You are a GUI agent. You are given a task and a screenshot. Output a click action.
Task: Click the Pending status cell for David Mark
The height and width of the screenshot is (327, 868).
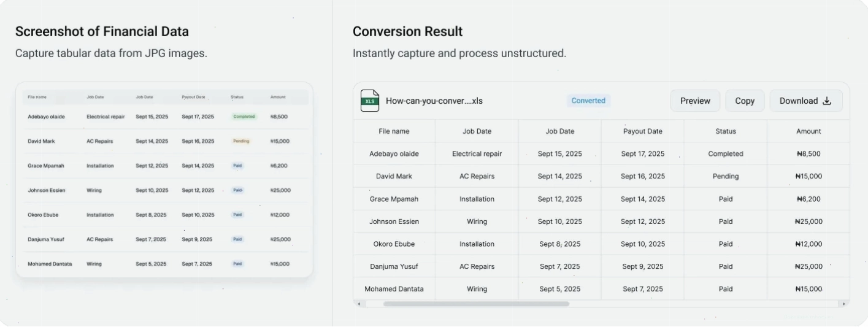726,176
